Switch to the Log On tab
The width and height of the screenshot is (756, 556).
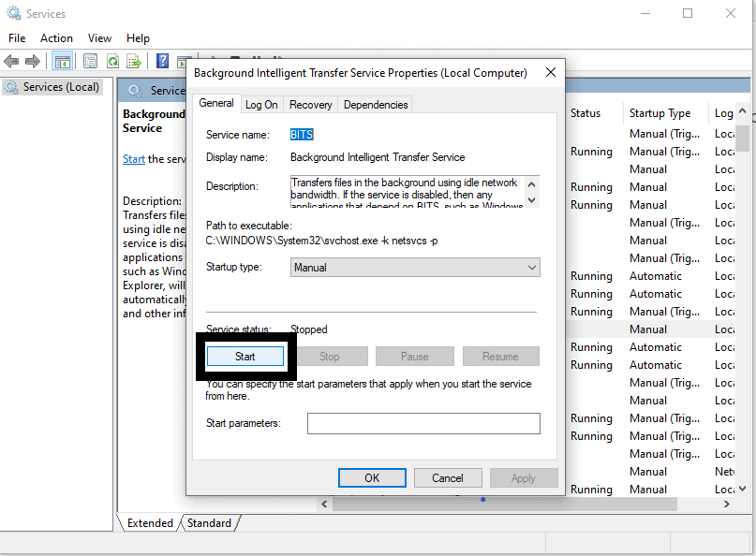(261, 105)
